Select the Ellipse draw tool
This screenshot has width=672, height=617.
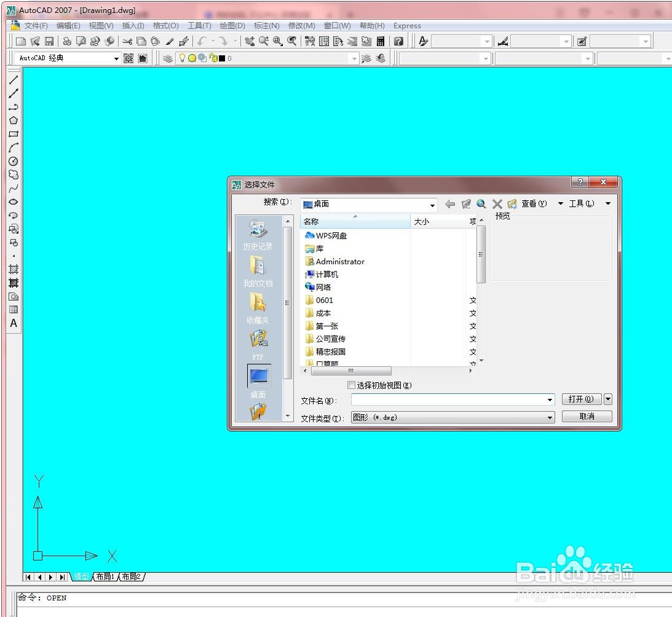coord(14,202)
